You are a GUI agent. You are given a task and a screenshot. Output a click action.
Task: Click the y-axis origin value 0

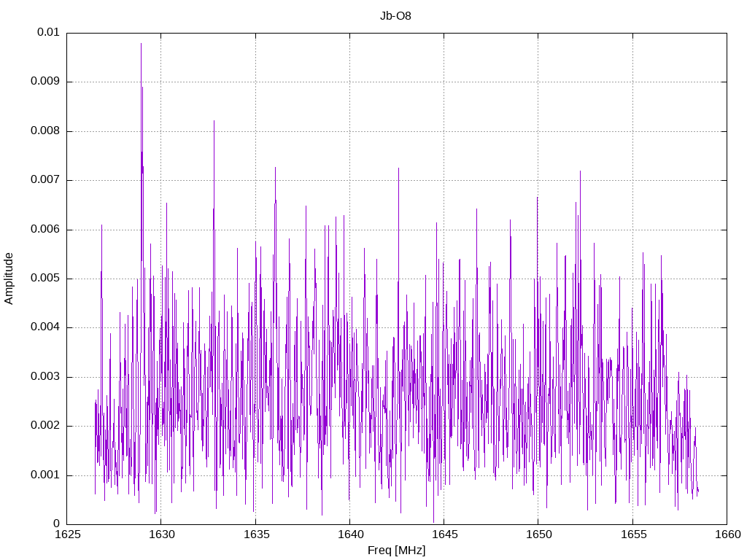[x=56, y=524]
